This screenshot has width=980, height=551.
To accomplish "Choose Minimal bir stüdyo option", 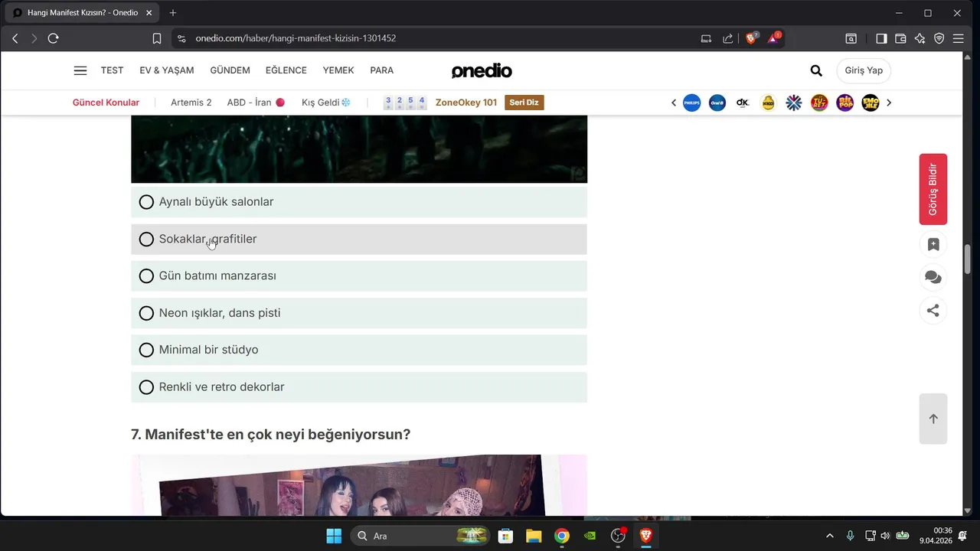I will click(359, 350).
